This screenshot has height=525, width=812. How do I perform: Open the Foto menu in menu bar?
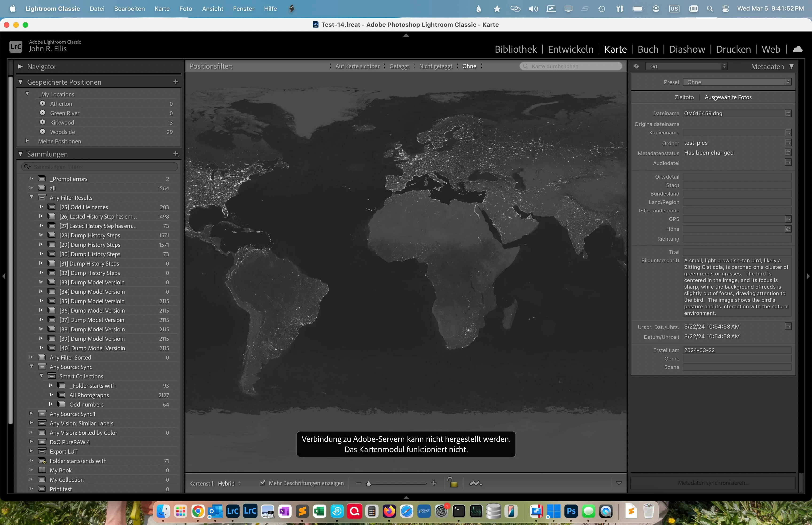click(186, 8)
